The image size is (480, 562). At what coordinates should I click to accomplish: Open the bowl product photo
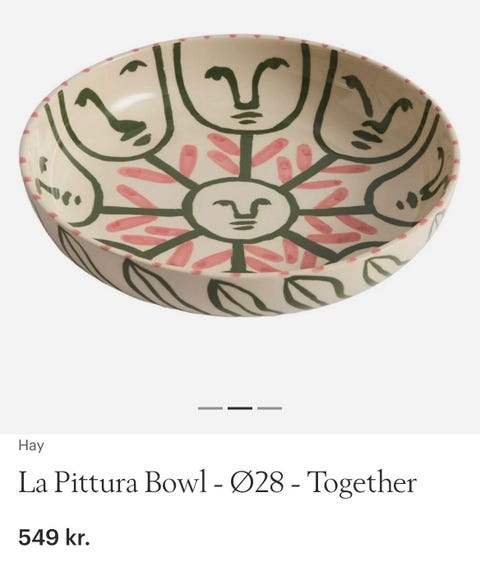coord(239,176)
